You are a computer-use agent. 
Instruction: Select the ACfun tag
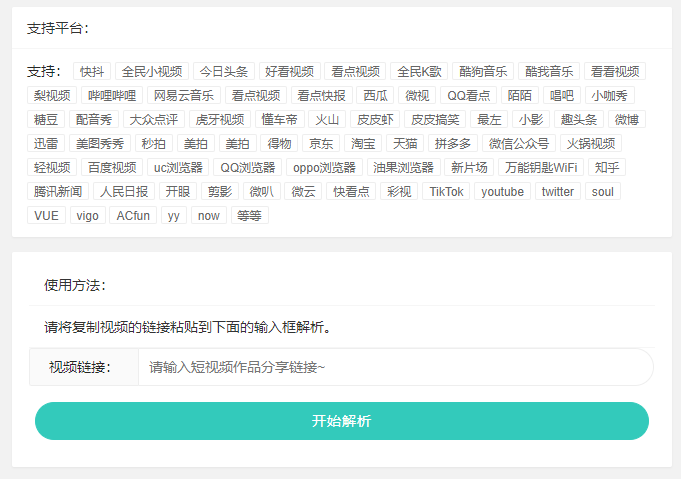tap(133, 215)
